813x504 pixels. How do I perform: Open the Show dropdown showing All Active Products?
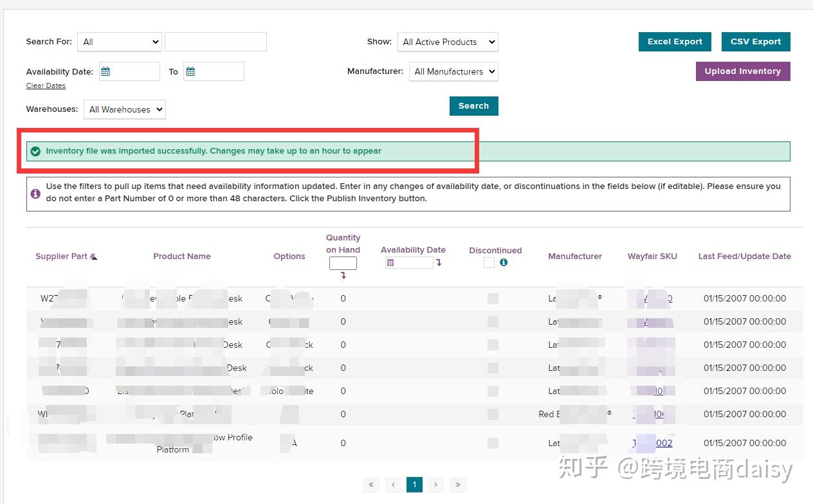click(448, 42)
